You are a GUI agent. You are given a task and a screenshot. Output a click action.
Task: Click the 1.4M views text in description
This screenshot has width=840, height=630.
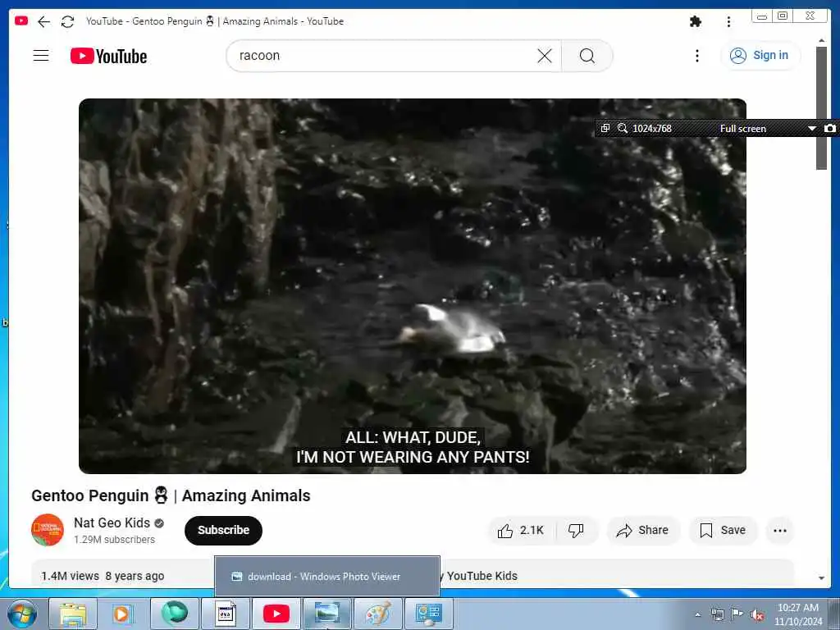71,576
